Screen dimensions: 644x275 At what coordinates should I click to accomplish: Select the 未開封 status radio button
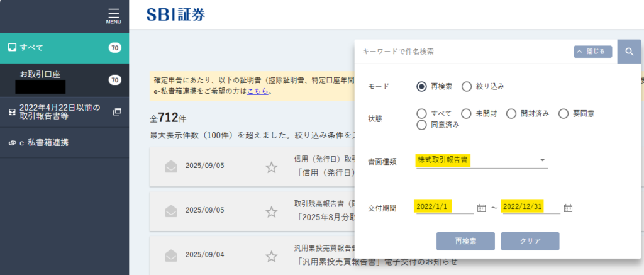pyautogui.click(x=466, y=114)
